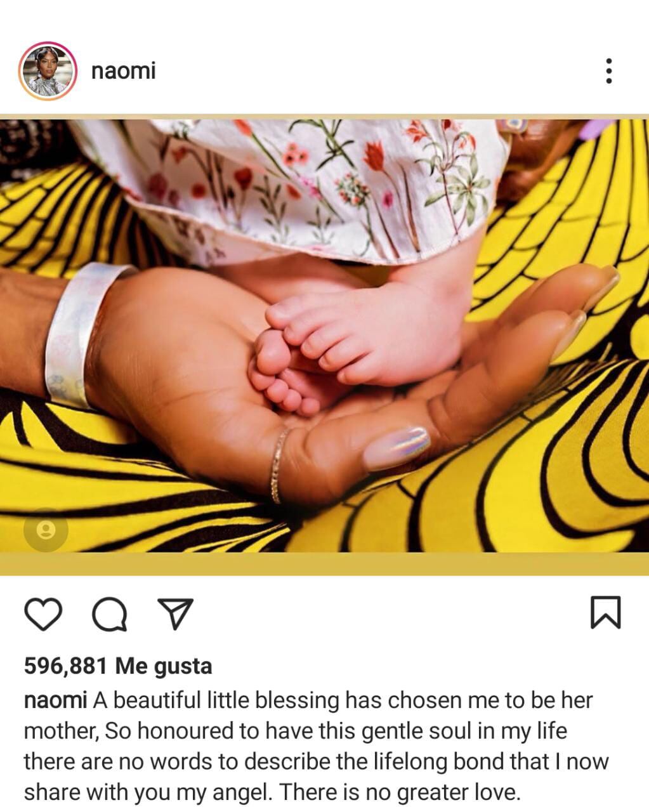
Task: Open naomi's story from profile avatar
Action: coord(48,71)
